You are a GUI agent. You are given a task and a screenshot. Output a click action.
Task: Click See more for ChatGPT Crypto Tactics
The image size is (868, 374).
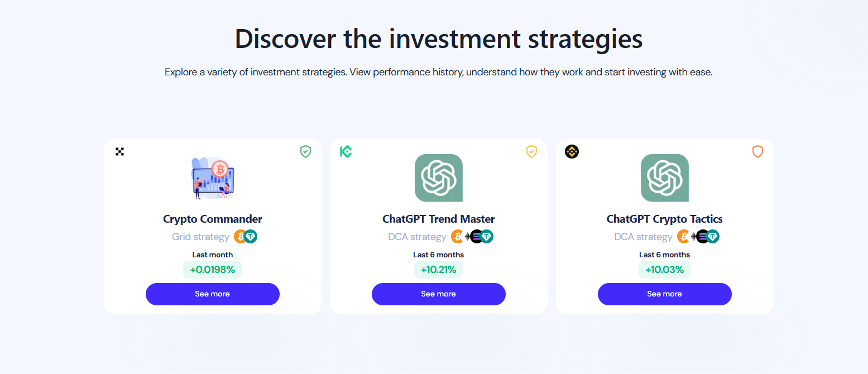pos(665,294)
